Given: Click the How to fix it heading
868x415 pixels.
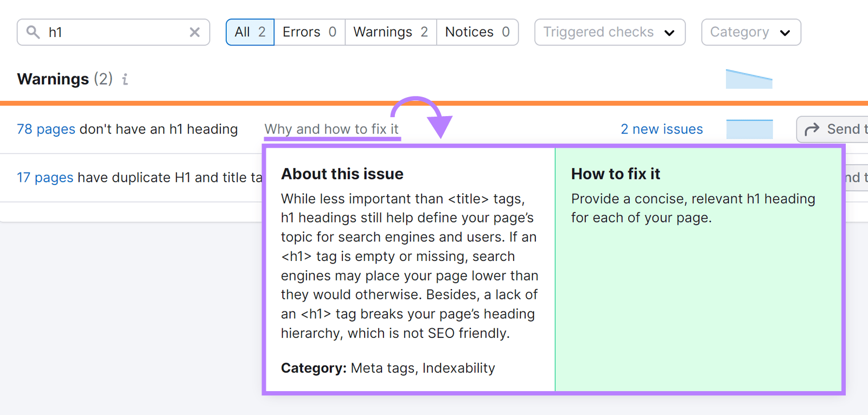Looking at the screenshot, I should (616, 174).
